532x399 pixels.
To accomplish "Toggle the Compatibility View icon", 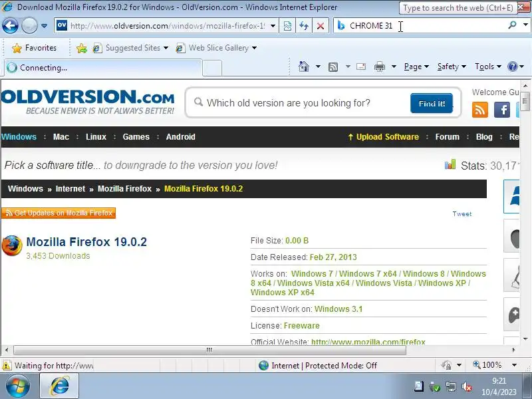I will click(287, 26).
